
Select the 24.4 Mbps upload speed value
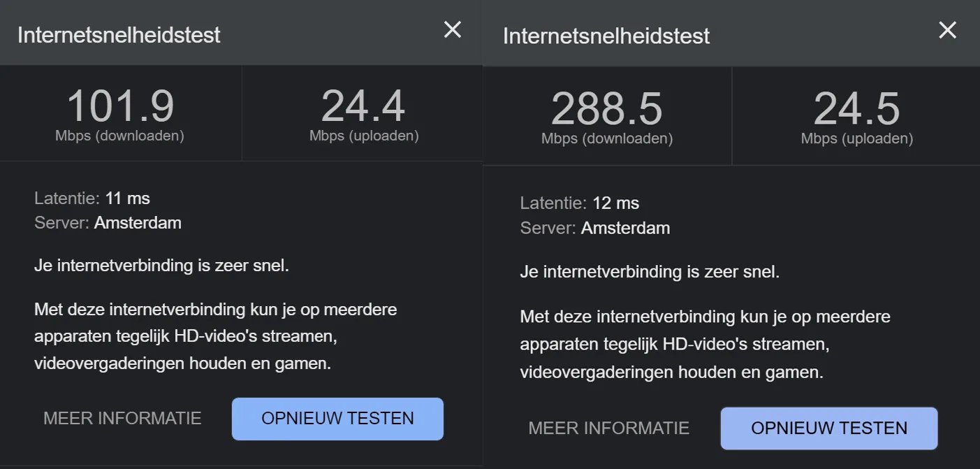(363, 107)
